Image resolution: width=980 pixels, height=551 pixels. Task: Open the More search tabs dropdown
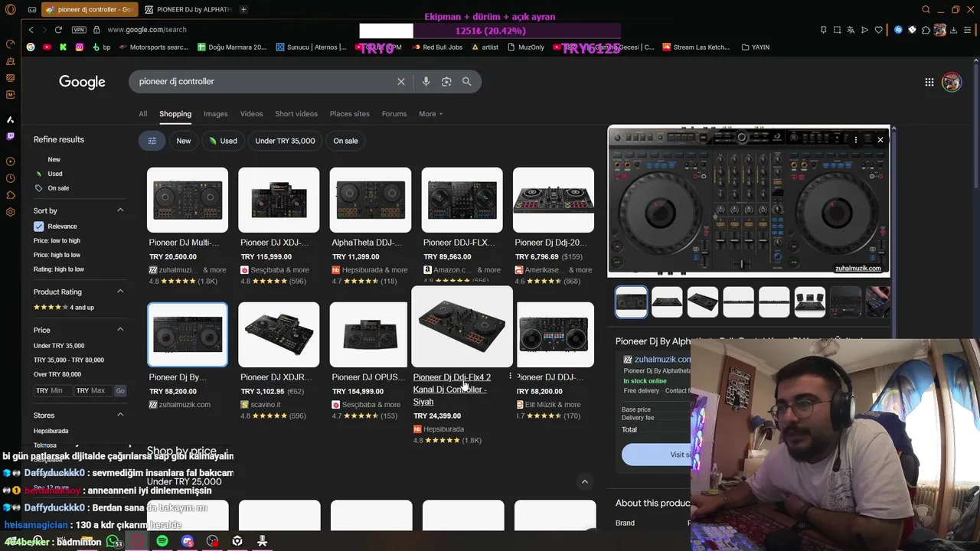(x=430, y=114)
